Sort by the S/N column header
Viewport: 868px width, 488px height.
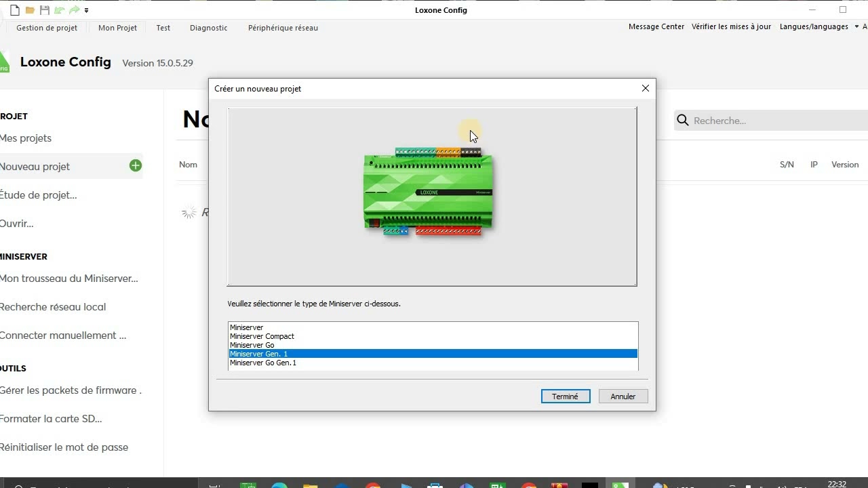[x=787, y=165]
